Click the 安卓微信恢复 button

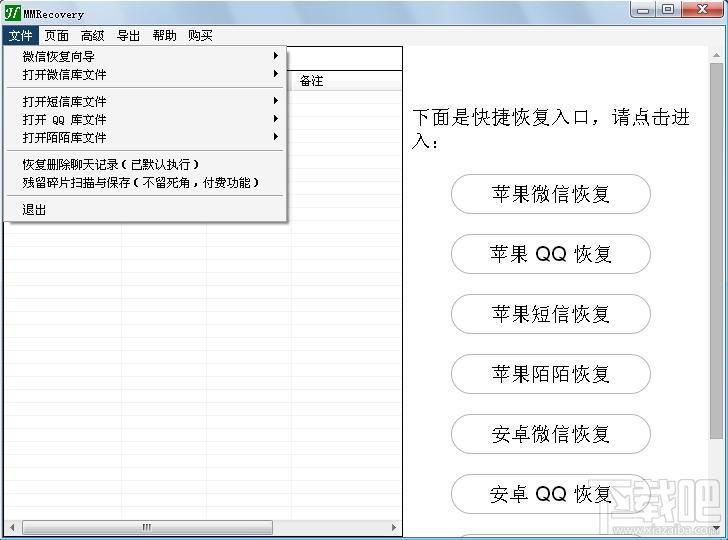(551, 434)
